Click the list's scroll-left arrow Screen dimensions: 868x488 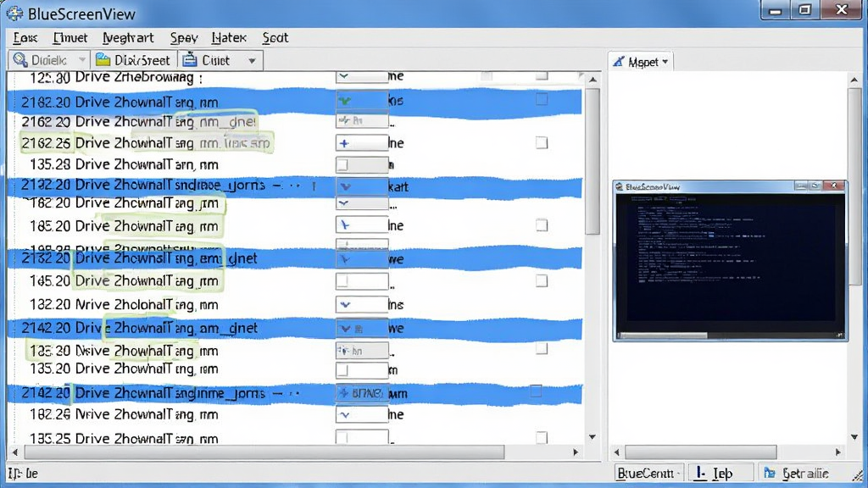pos(15,452)
